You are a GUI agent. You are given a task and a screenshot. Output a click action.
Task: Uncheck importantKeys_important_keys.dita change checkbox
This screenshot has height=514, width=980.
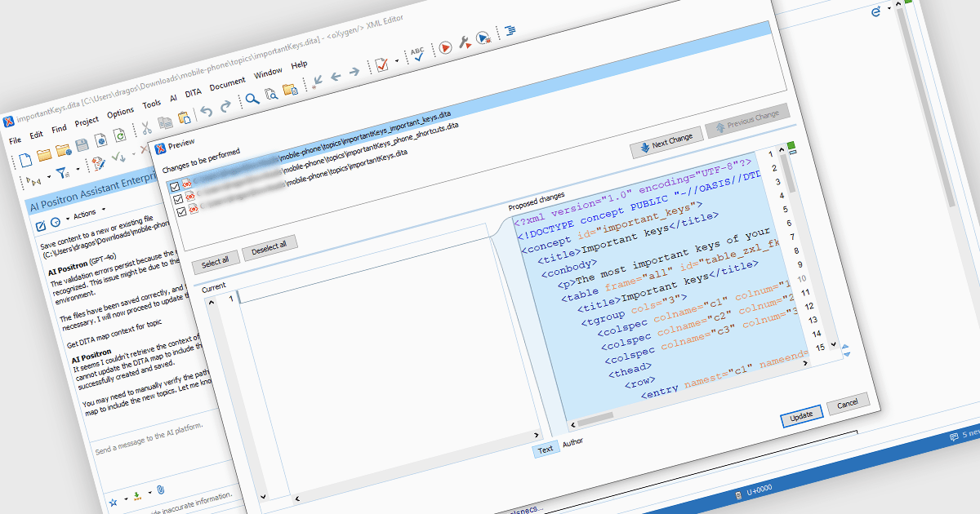(x=175, y=187)
